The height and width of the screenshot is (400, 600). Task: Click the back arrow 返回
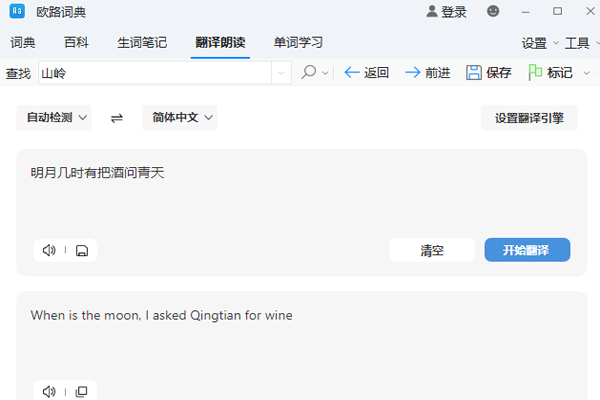[366, 72]
